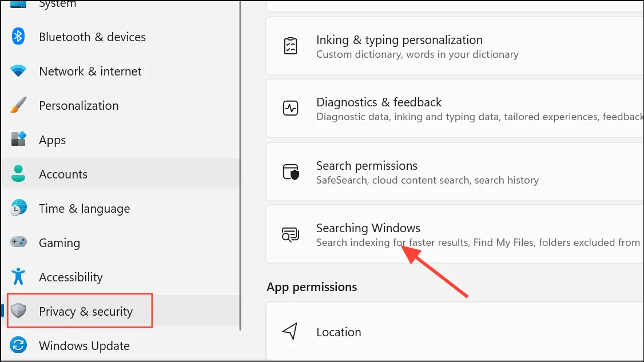The image size is (644, 362).
Task: Open Windows Update page
Action: coord(121,345)
